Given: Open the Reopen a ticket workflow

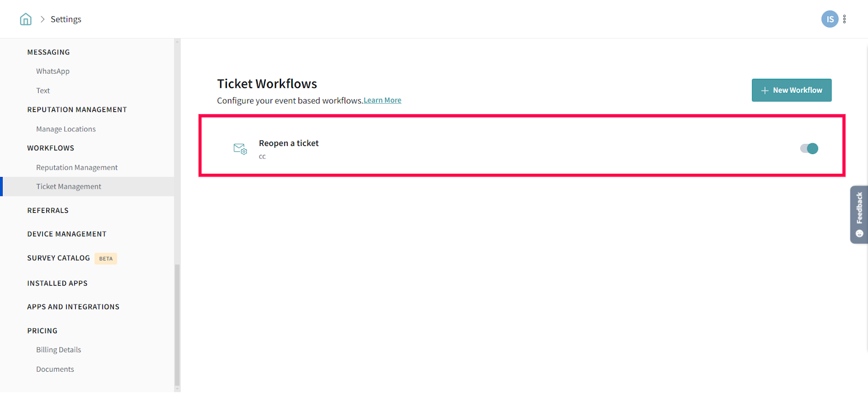Looking at the screenshot, I should point(289,143).
